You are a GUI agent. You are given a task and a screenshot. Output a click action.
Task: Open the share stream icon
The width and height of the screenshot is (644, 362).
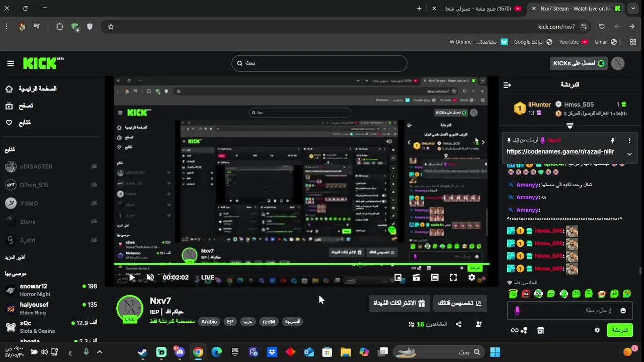[x=459, y=324]
